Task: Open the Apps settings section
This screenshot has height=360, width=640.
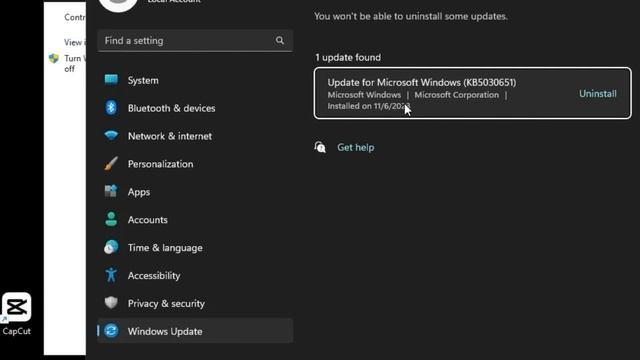Action: [x=195, y=191]
